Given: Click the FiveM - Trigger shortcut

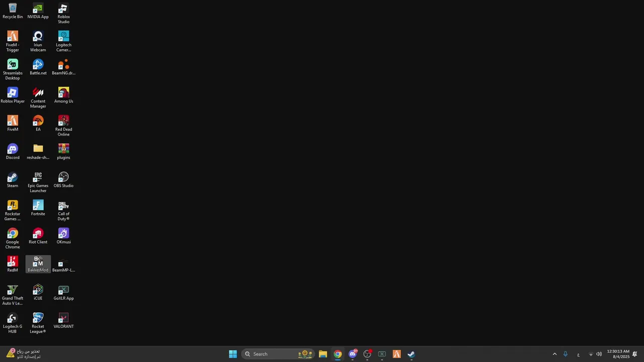Looking at the screenshot, I should (13, 42).
